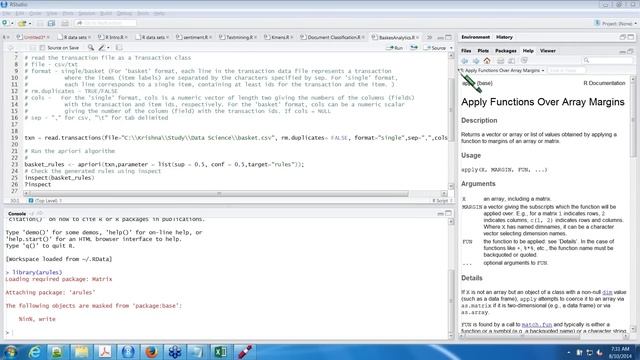Expand the recent files dropdown arrow
The width and height of the screenshot is (640, 360).
pos(30,23)
